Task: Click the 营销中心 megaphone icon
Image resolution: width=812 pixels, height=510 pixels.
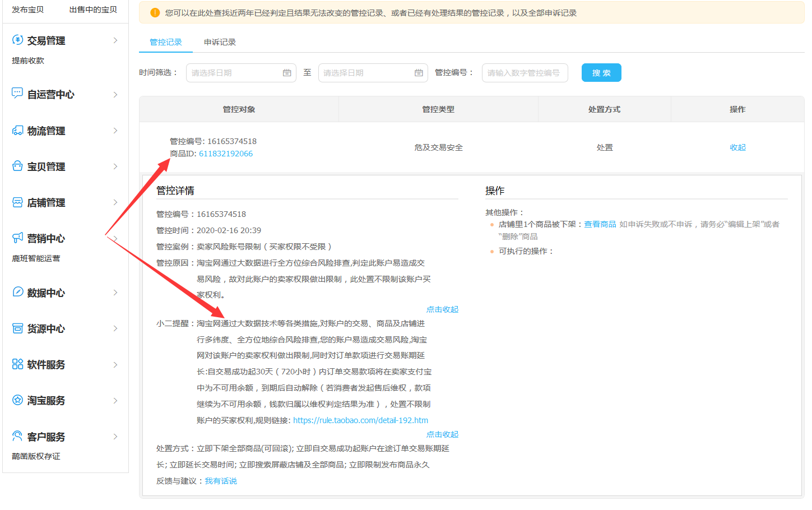Action: pos(17,238)
